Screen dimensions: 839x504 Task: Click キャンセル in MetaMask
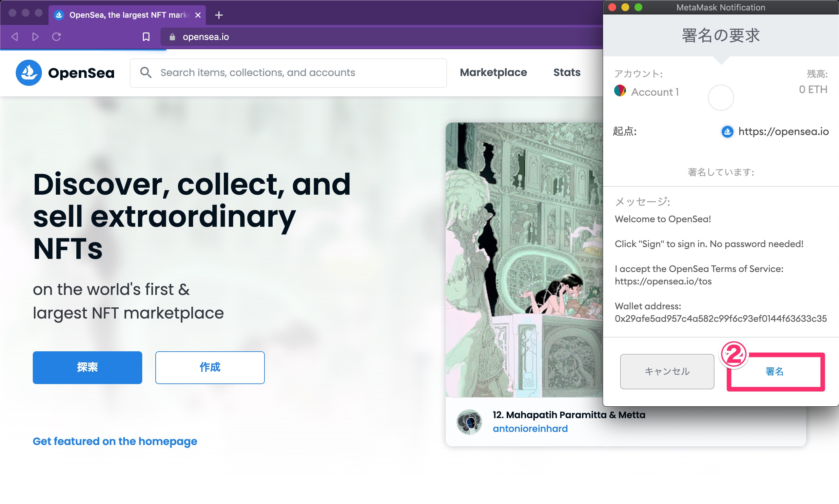pos(667,371)
